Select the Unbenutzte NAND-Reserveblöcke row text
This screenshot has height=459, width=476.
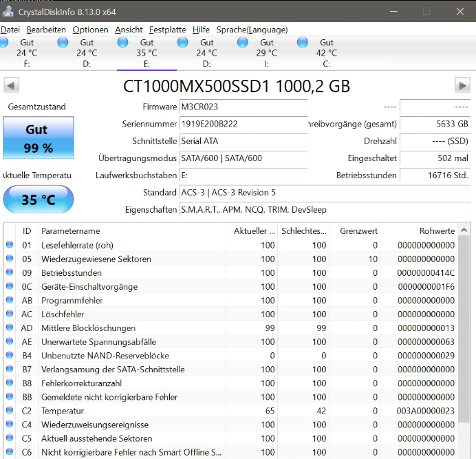(x=105, y=356)
